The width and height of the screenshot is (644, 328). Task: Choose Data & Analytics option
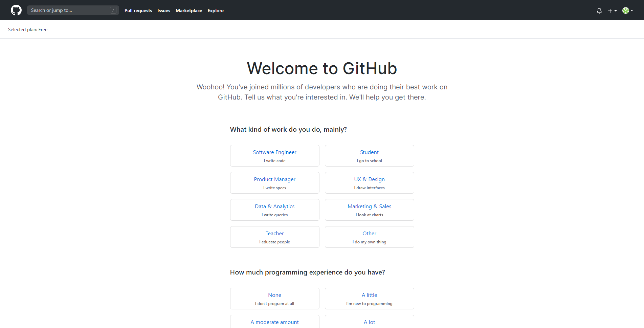click(275, 210)
